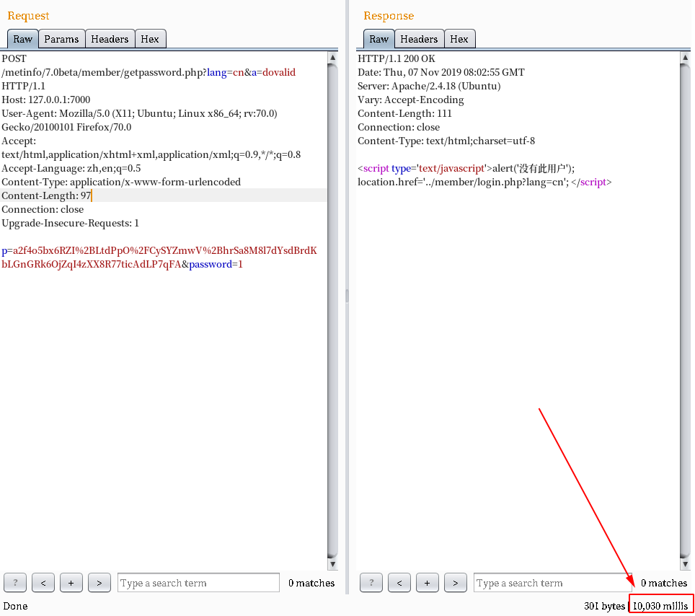Click the 'Content-Type: application/x-www-form-urlencoded' line
This screenshot has height=616, width=695.
(121, 182)
